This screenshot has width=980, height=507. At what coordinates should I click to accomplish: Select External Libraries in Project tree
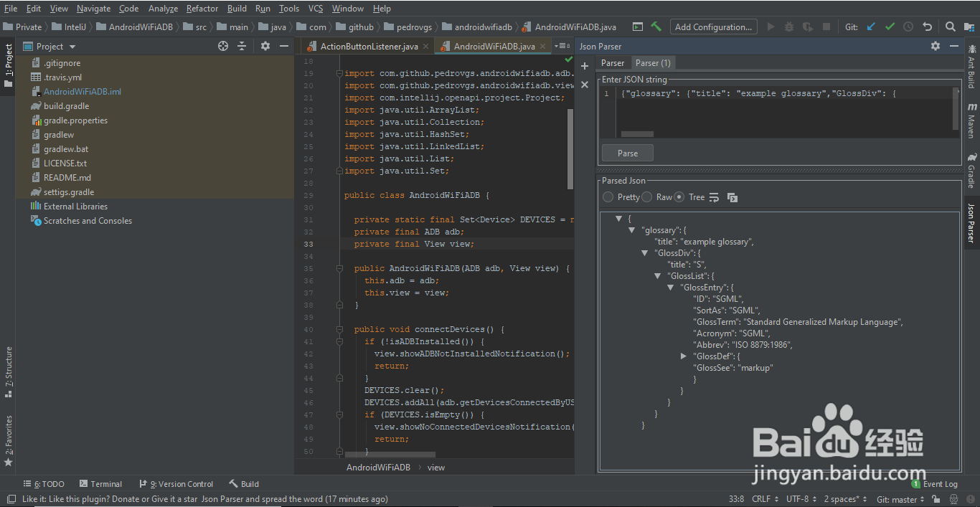[x=75, y=207]
